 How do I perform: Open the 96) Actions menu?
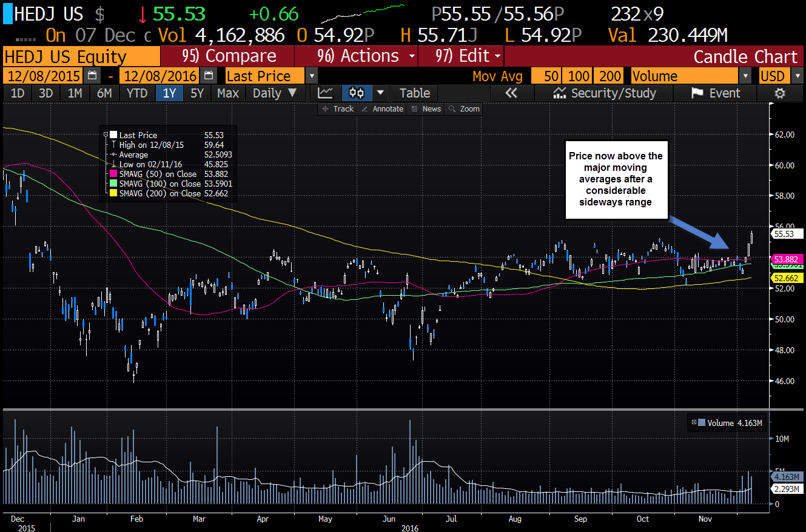coord(366,56)
